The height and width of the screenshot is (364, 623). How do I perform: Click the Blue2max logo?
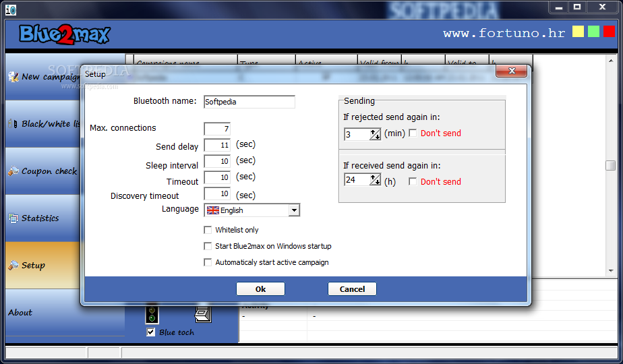point(65,34)
